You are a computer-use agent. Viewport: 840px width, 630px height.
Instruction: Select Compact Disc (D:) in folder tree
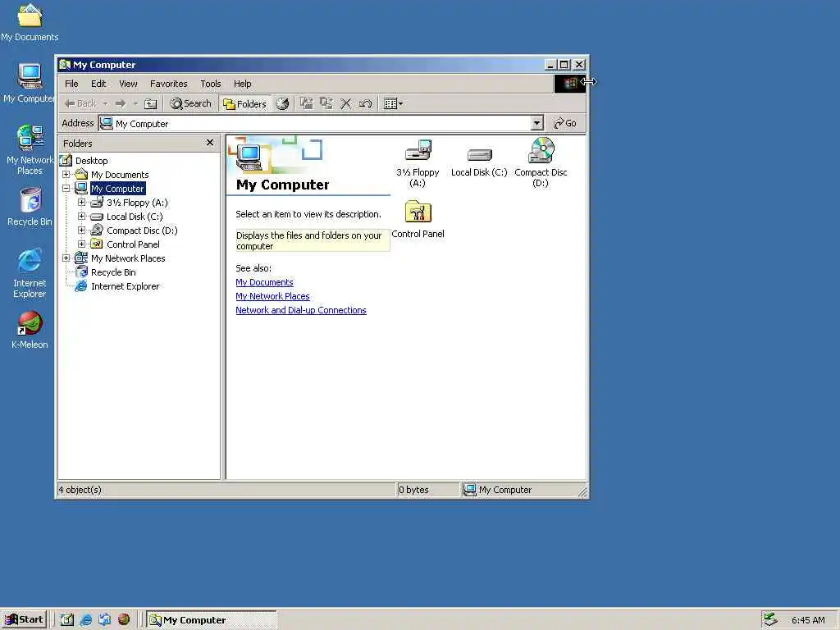tap(142, 231)
